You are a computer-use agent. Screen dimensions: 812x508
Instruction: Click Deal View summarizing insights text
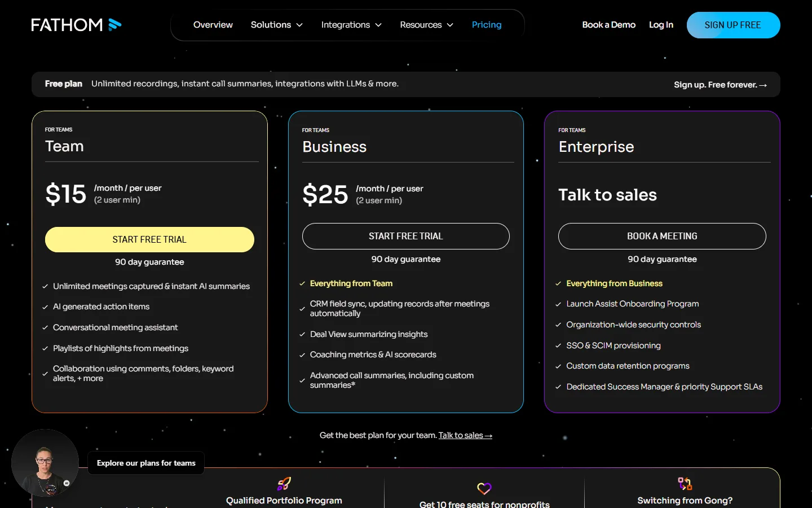point(369,334)
